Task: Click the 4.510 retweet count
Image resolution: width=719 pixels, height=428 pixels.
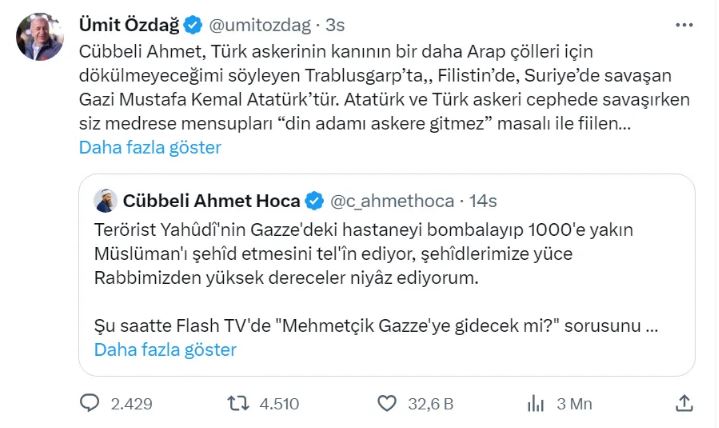Action: (280, 404)
